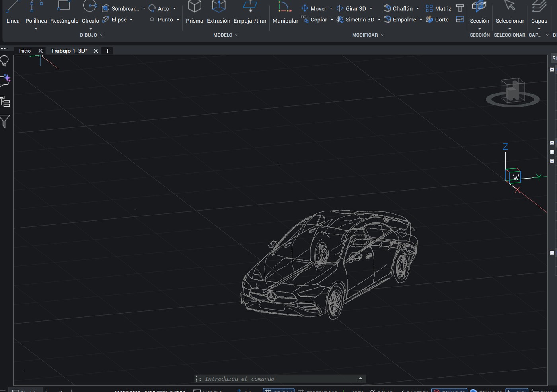The width and height of the screenshot is (557, 392).
Task: Close the Trabajo 1_3D tab
Action: point(96,51)
